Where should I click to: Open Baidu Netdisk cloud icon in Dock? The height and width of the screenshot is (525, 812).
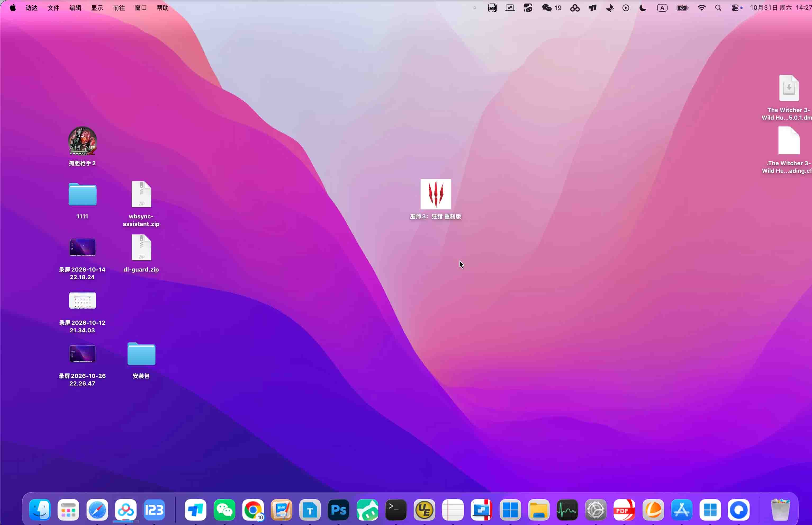pyautogui.click(x=126, y=510)
